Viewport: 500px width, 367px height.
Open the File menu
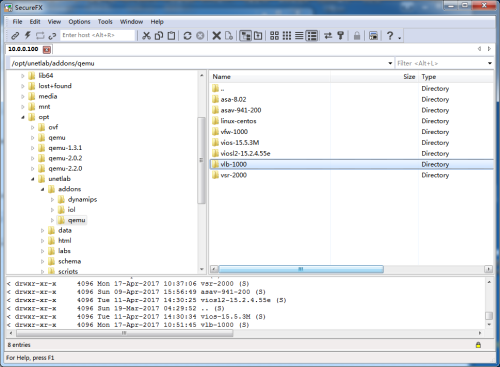pyautogui.click(x=17, y=22)
